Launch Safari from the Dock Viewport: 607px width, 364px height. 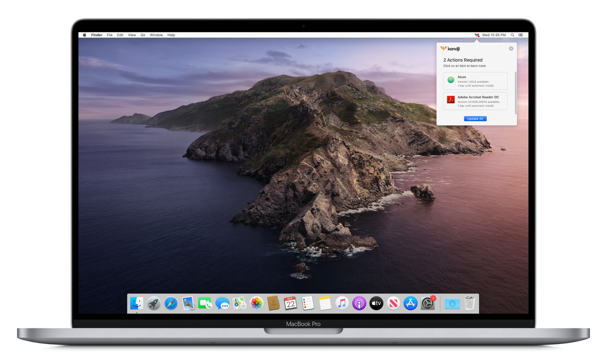click(x=170, y=303)
